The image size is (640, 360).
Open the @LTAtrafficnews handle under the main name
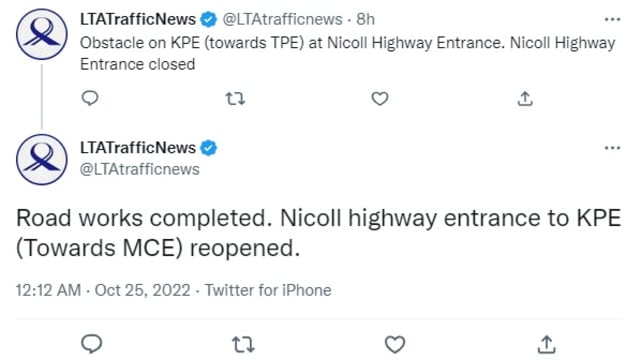pos(140,169)
